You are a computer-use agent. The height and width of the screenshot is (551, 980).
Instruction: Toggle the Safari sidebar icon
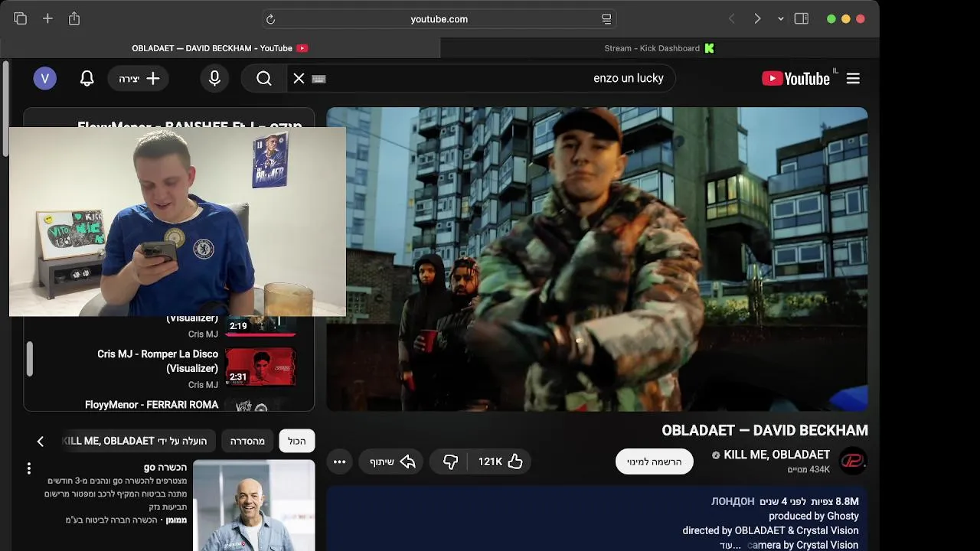click(x=802, y=18)
